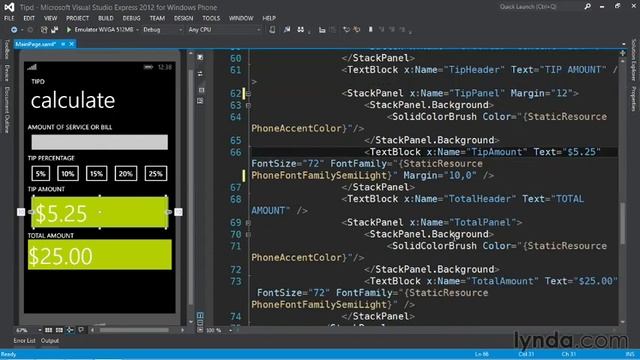Click the horizontal split pane icon
640x360 pixels.
(x=200, y=101)
